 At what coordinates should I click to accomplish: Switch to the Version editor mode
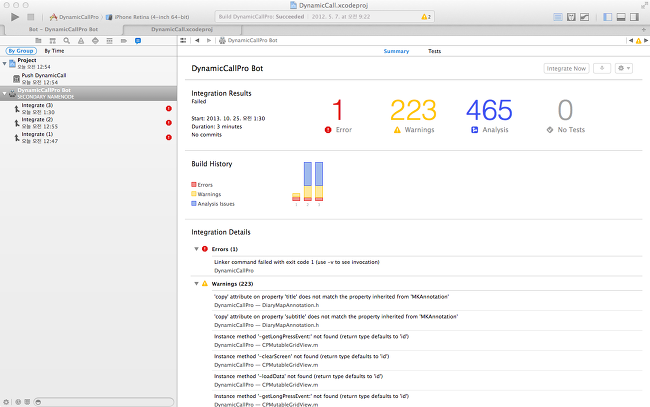tap(585, 17)
